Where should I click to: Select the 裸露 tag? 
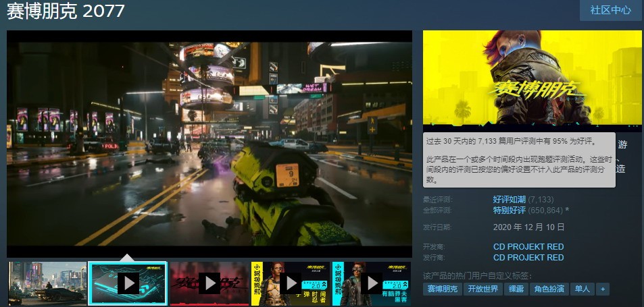tap(516, 289)
